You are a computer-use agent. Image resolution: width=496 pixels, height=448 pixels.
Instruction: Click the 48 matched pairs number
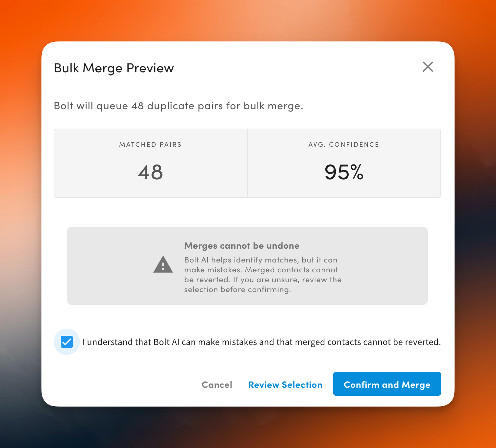(x=150, y=172)
